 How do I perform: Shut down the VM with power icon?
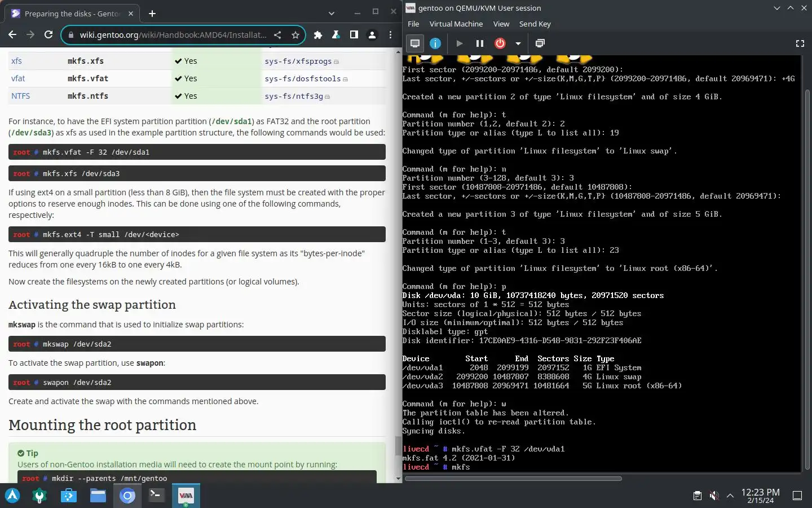pyautogui.click(x=500, y=43)
